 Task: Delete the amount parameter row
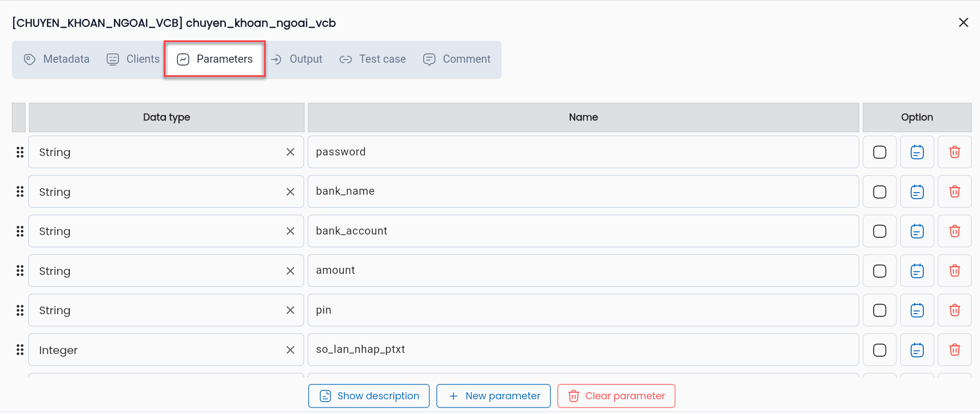(x=954, y=271)
